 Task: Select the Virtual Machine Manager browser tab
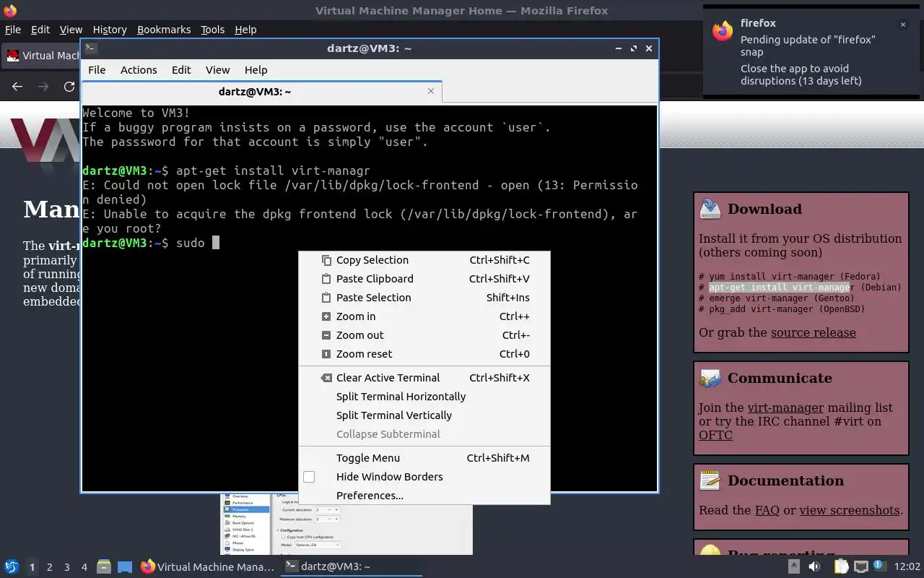tap(42, 56)
